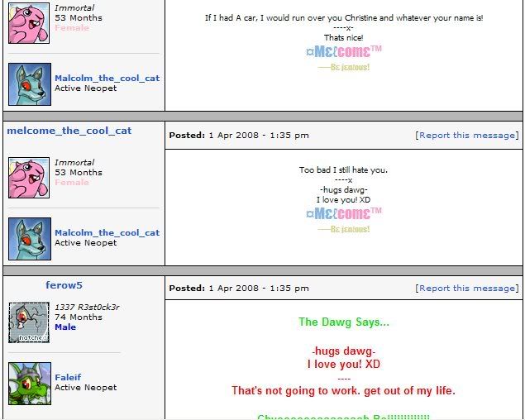
Task: Open the Faleif pet page link
Action: click(x=68, y=377)
